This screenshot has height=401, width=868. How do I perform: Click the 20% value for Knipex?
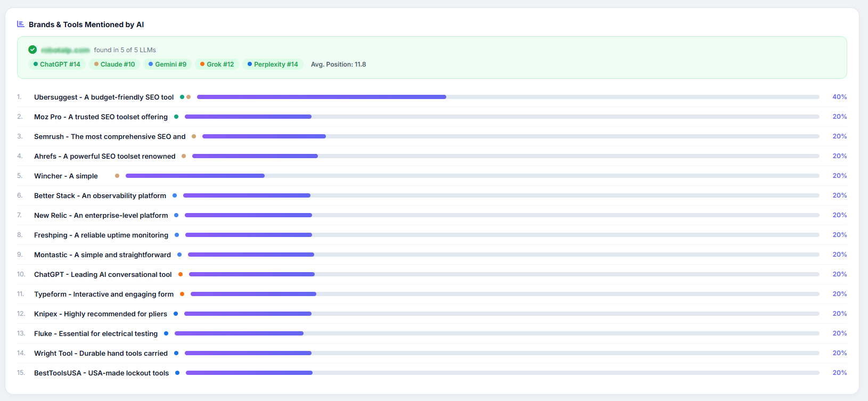click(840, 314)
